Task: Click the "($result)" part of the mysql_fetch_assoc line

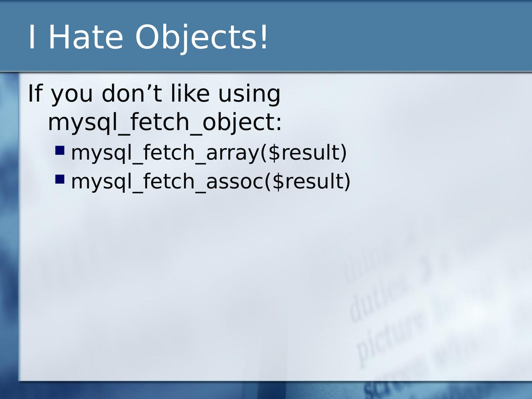Action: pos(307,181)
